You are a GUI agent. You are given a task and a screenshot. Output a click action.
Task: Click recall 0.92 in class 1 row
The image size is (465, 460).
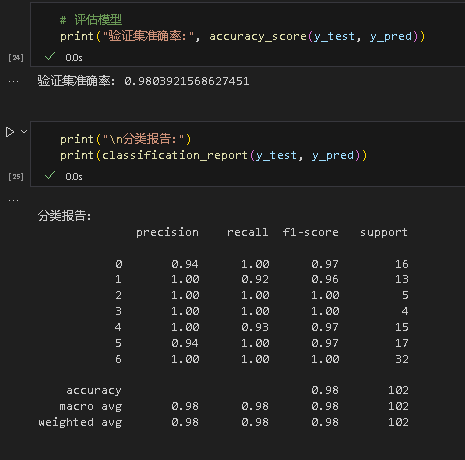(255, 279)
